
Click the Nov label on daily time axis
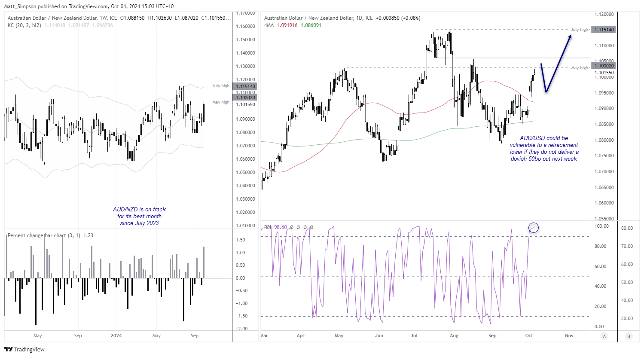point(569,336)
